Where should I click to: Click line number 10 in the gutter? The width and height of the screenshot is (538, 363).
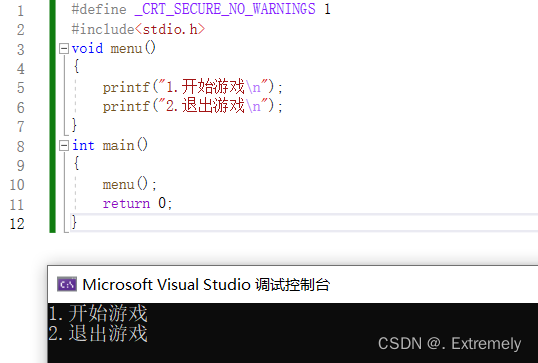coord(17,185)
